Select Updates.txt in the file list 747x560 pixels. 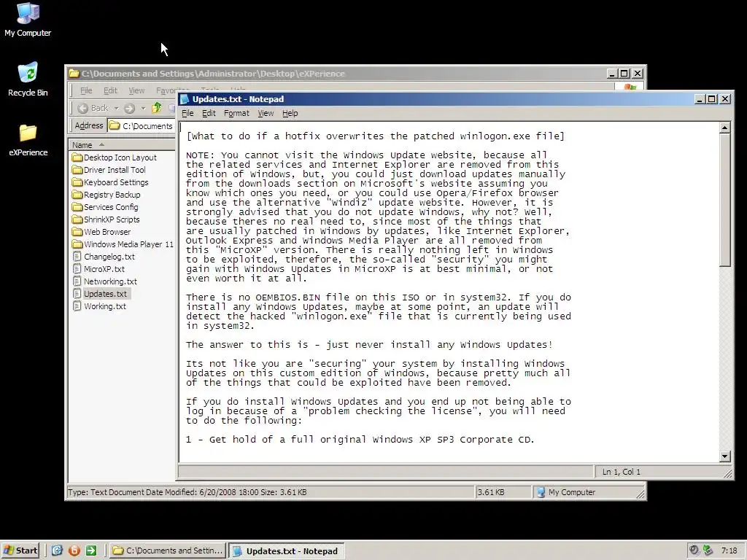[x=105, y=294]
